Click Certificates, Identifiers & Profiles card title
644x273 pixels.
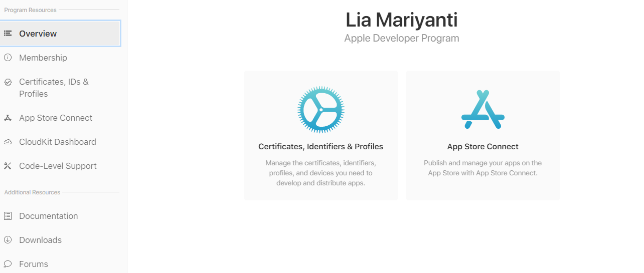coord(321,147)
